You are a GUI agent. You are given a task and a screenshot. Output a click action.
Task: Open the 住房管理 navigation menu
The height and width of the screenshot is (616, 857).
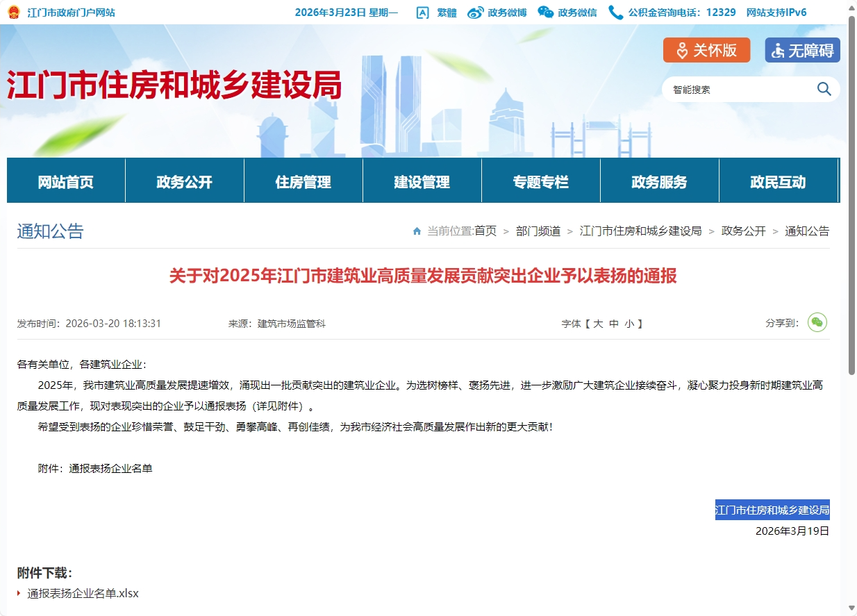303,182
